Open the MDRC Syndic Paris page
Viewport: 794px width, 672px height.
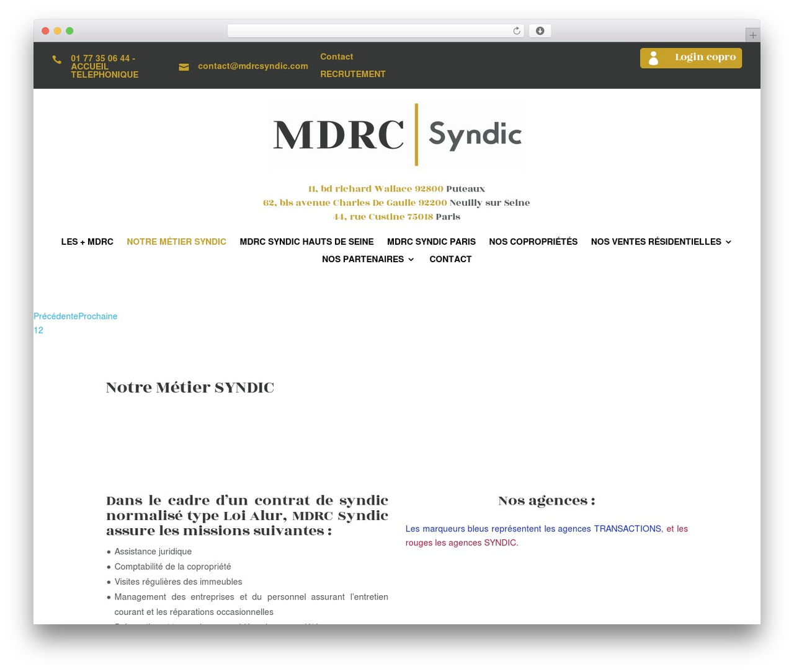431,242
